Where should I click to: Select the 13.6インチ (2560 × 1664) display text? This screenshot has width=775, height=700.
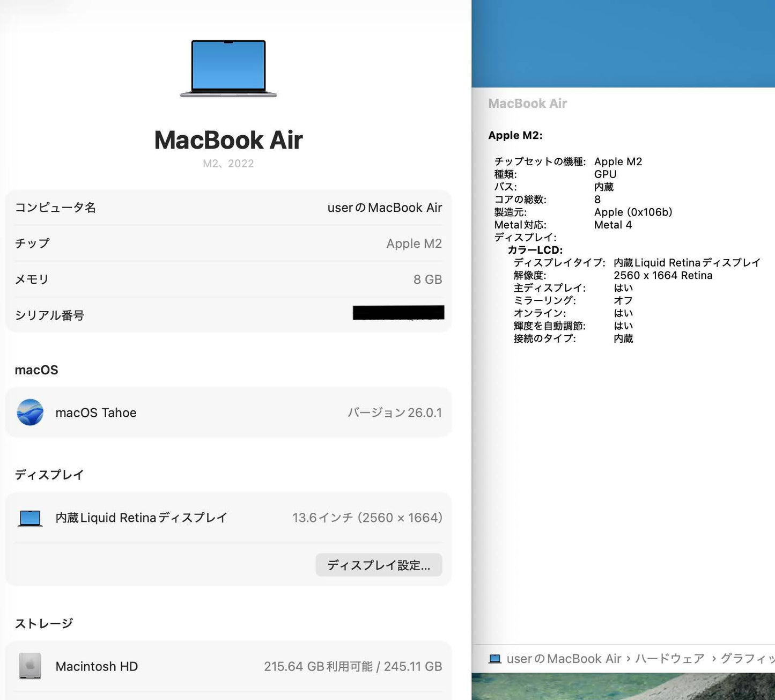(x=367, y=517)
